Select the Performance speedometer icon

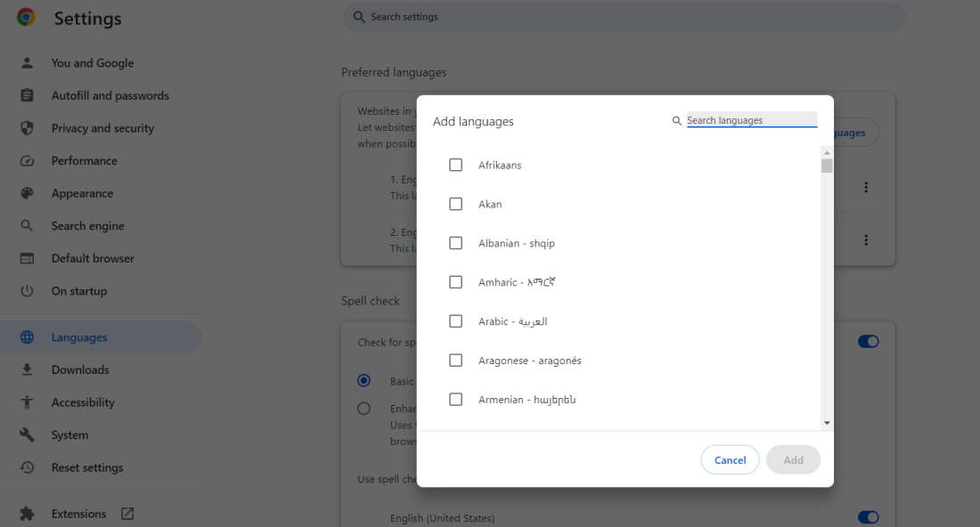tap(28, 160)
